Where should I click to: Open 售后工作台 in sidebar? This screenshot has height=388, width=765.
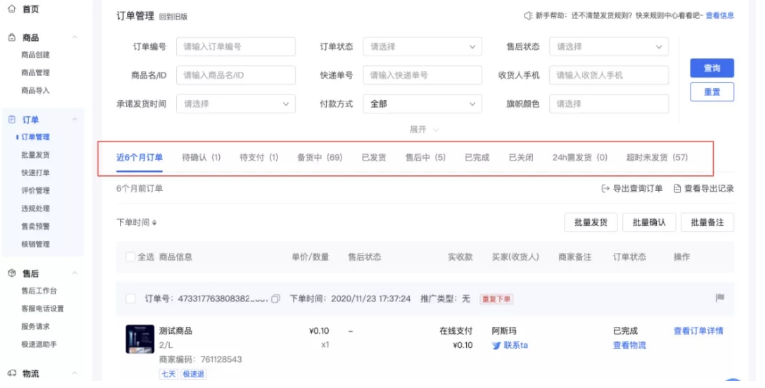pos(39,291)
